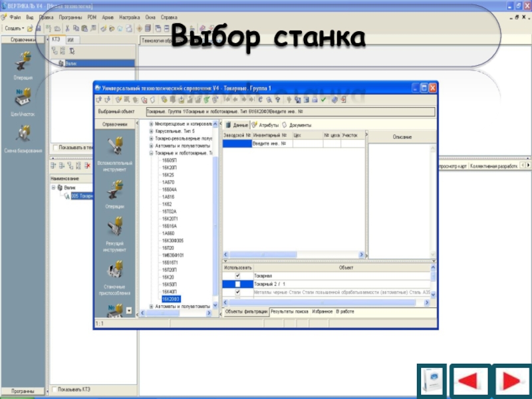Click the last-record navigation arrow icon
Screen dimensions: 532x399
(252, 99)
